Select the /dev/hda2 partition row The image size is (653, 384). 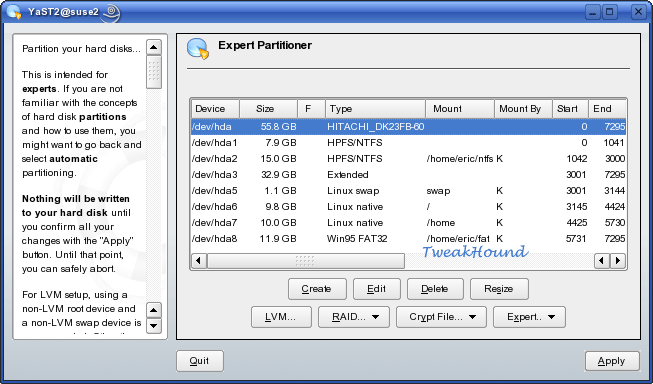tap(408, 159)
